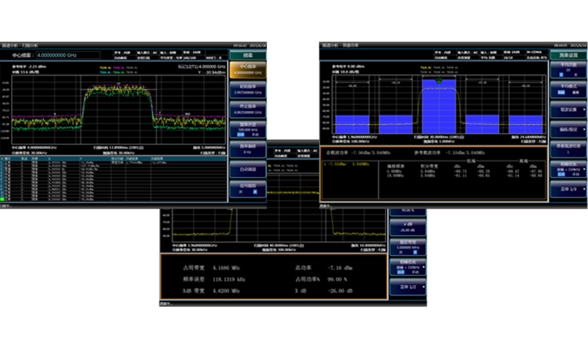Expand the 偏移/限定 submenu

point(568,129)
